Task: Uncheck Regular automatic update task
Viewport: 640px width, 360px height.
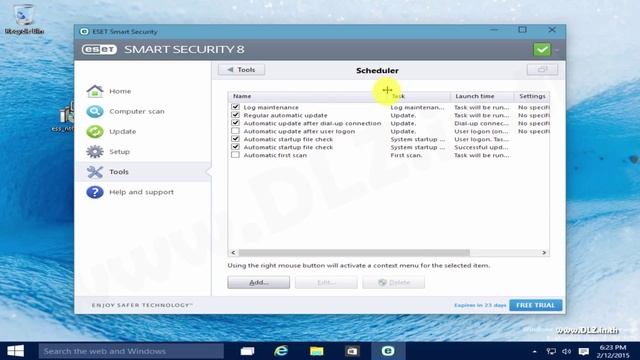Action: pyautogui.click(x=235, y=115)
